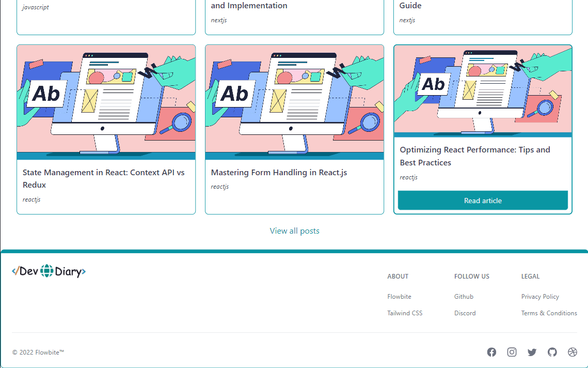Screen dimensions: 588x368
Task: Open the View all posts link
Action: tap(294, 231)
